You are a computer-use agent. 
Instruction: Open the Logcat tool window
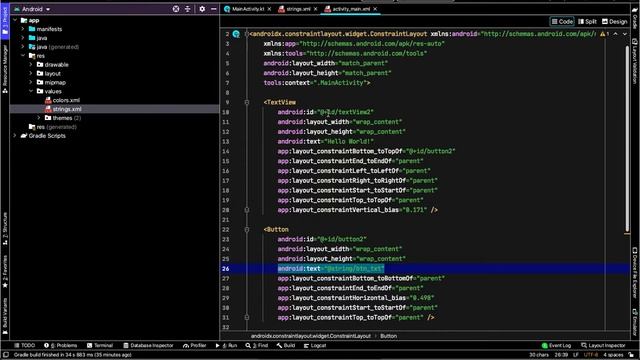(315, 345)
